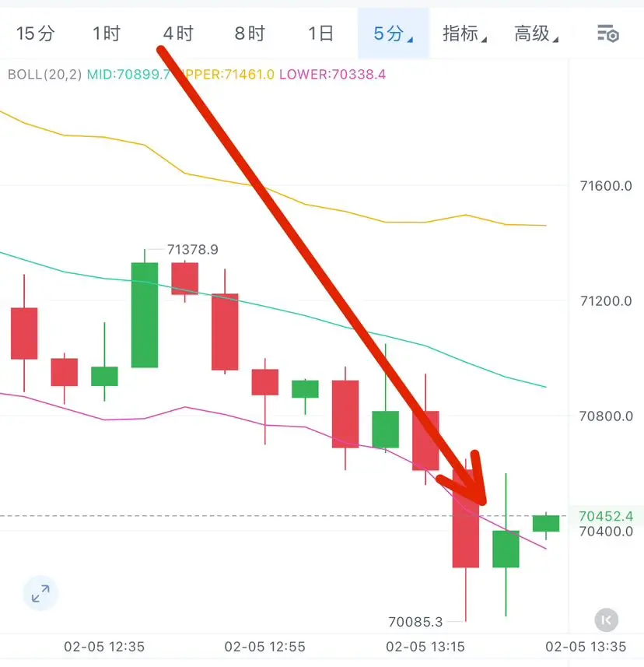Screen dimensions: 644x667
Task: Expand chart to fullscreen with arrows icon
Action: coord(40,593)
